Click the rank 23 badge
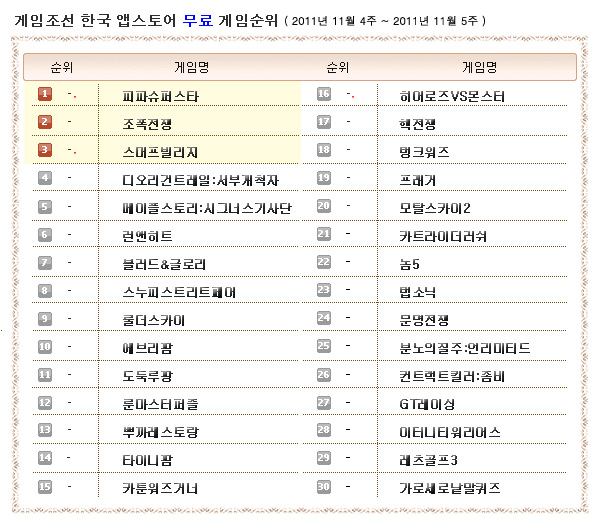 (x=324, y=290)
